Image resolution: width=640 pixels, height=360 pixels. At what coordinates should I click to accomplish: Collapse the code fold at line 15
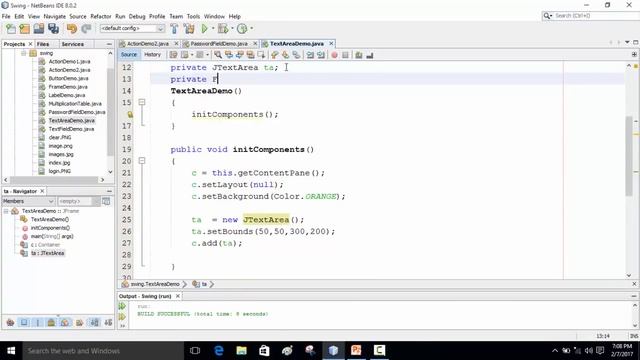click(142, 102)
